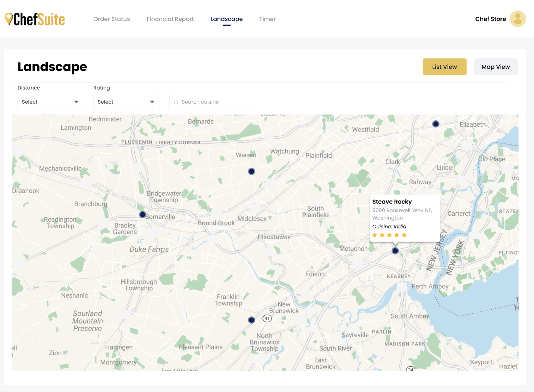Go to the Order Status tab
Screen dimensions: 534x392
click(111, 19)
